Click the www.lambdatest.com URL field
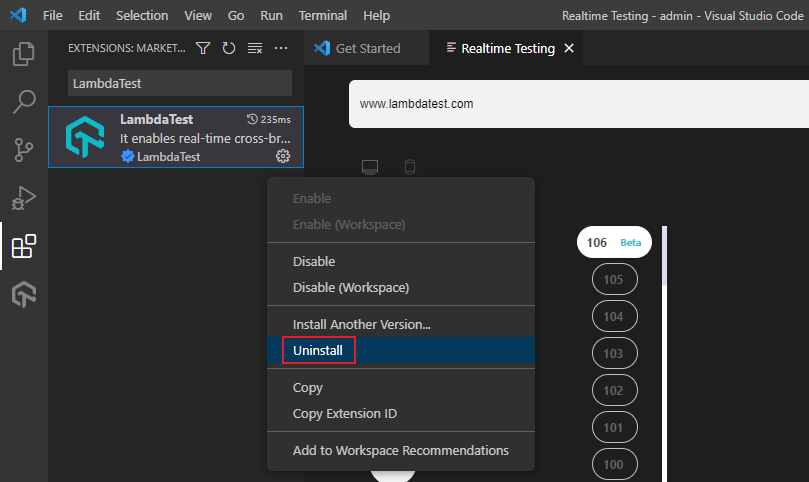809x482 pixels. pyautogui.click(x=579, y=104)
